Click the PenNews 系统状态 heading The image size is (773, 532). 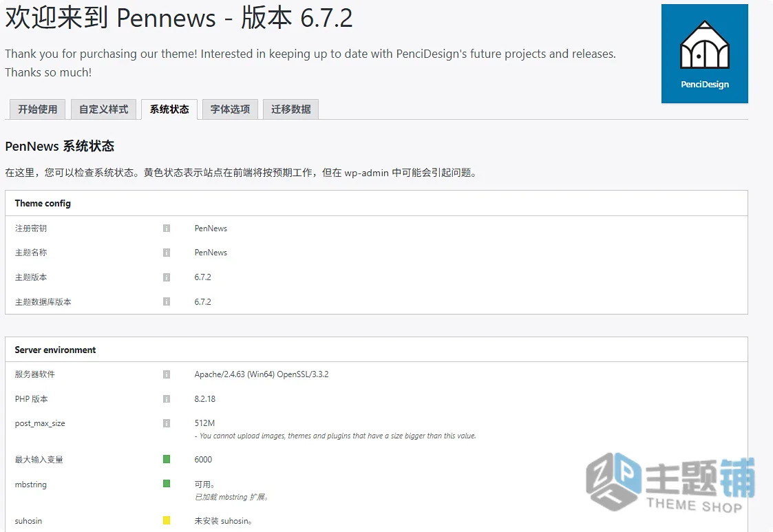60,147
